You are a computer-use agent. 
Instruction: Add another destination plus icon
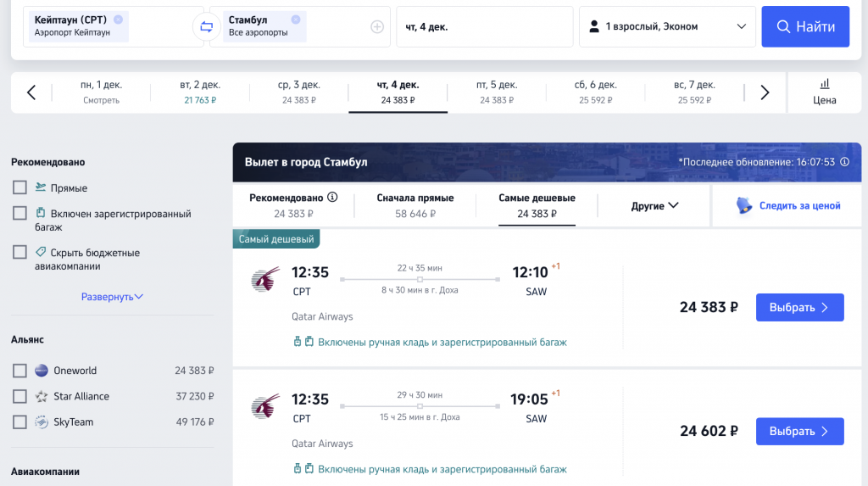pos(377,26)
